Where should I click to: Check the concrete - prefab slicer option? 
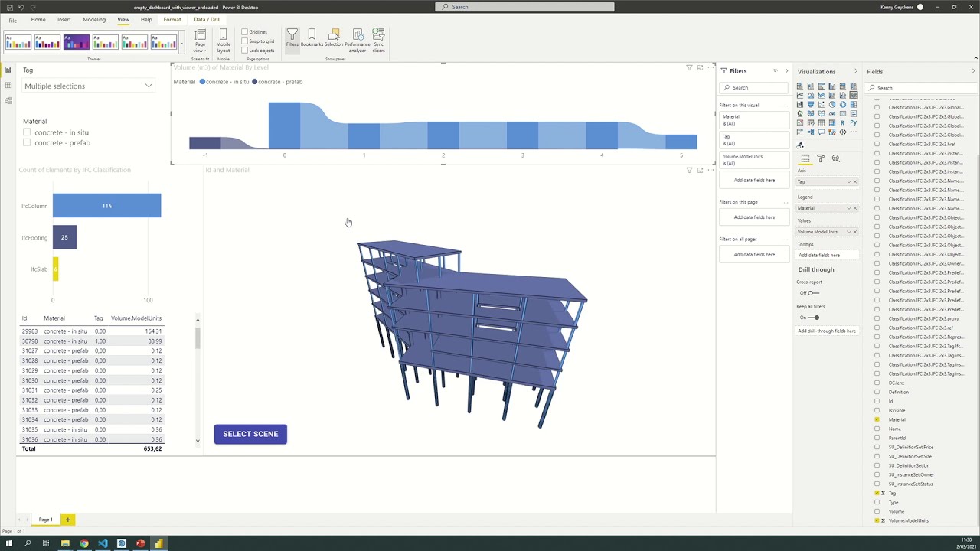pyautogui.click(x=27, y=142)
